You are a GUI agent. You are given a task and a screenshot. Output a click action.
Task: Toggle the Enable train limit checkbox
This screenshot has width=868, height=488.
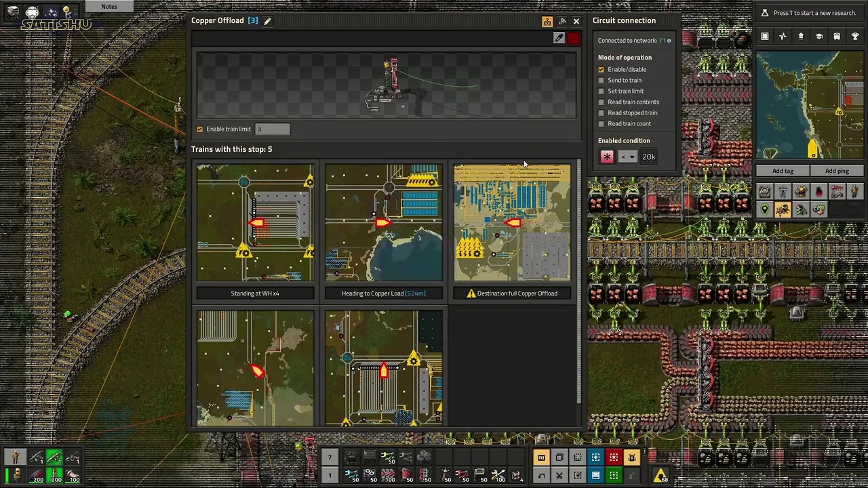pos(200,129)
